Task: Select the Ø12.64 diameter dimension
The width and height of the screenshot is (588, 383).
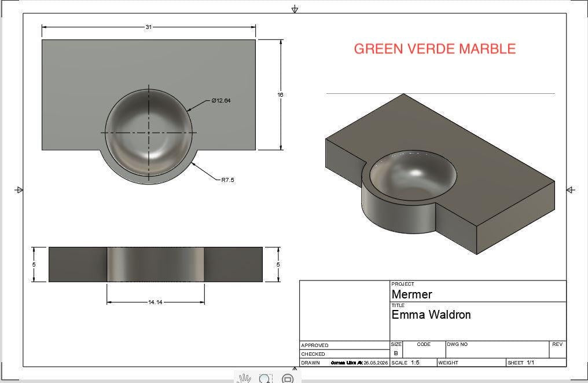Action: point(221,101)
